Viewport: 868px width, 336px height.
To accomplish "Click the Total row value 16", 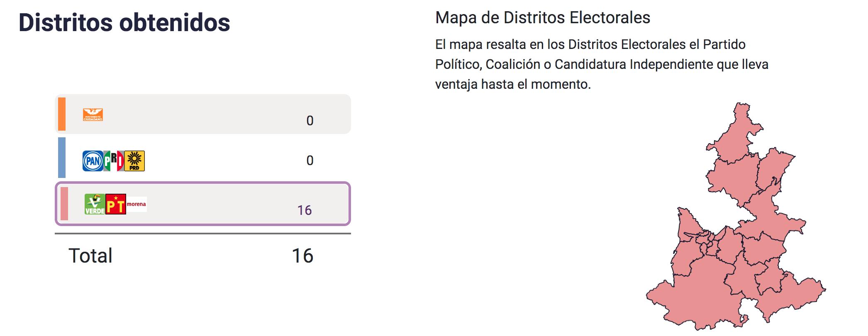I will point(302,256).
